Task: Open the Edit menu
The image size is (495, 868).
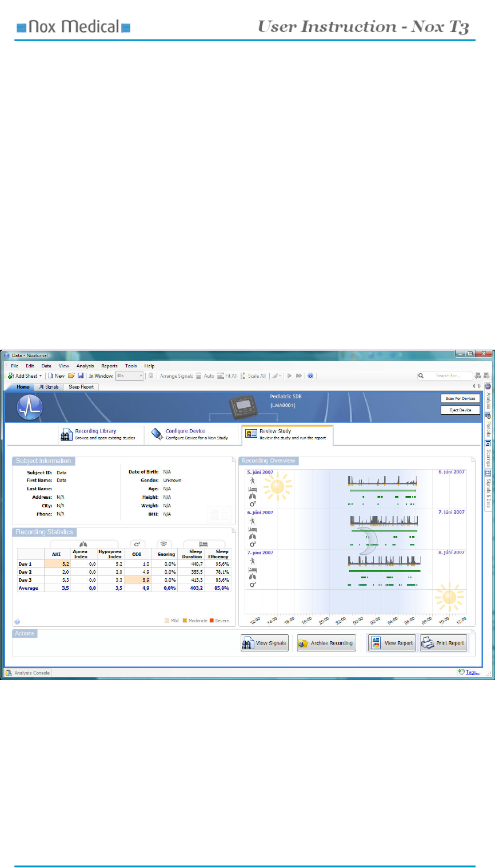Action: 30,366
